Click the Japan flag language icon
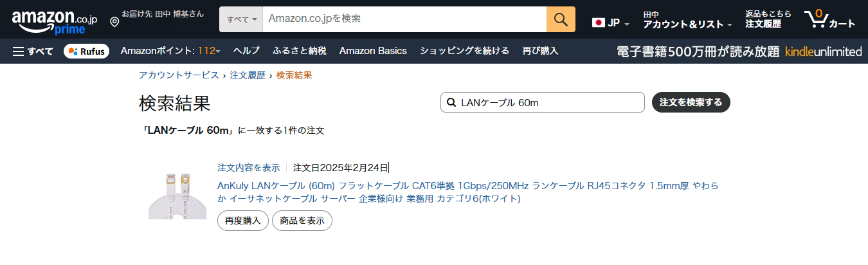 pos(599,23)
